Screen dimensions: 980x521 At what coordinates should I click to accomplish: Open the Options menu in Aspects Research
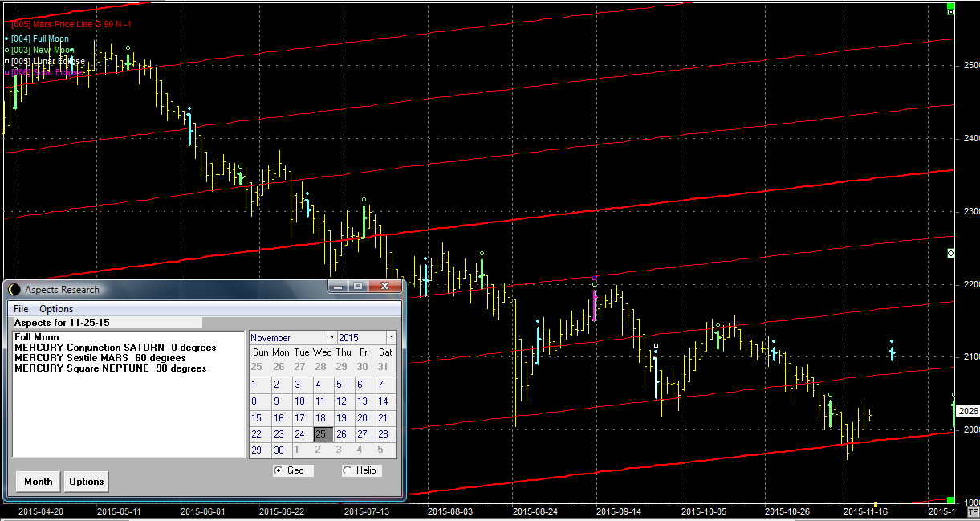pos(56,309)
